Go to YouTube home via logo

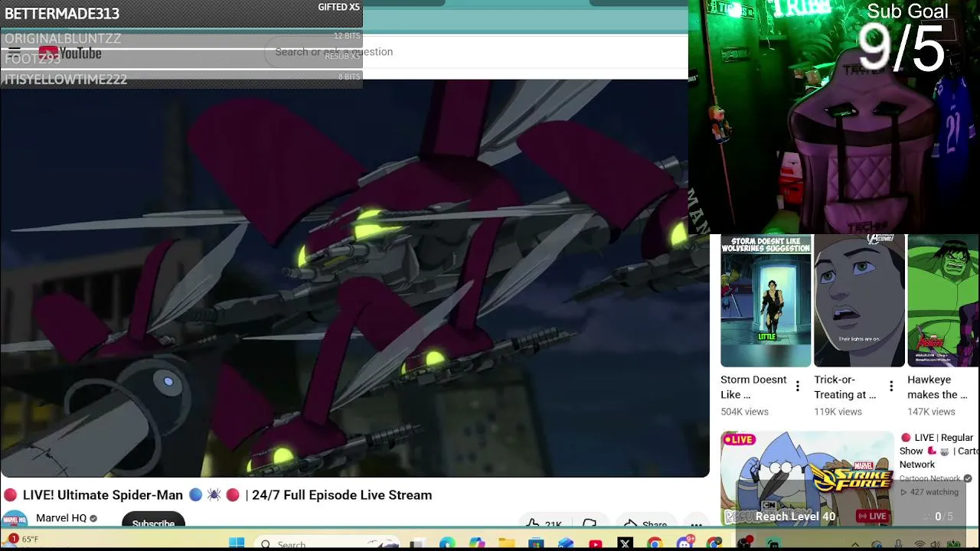pos(70,53)
